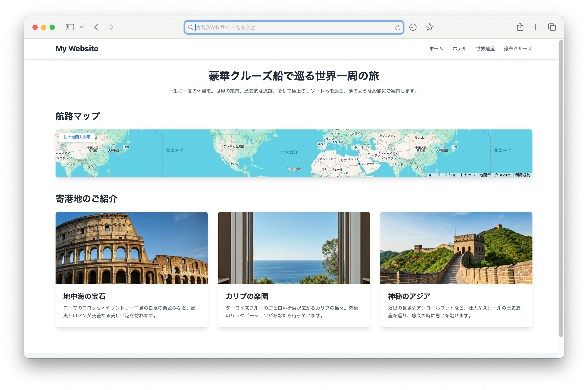Open the 世界遺産 page
The image size is (588, 390).
[x=485, y=49]
